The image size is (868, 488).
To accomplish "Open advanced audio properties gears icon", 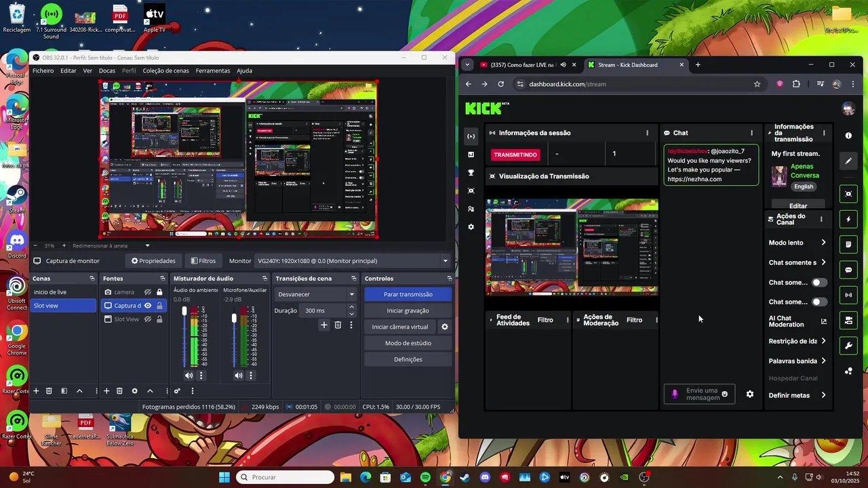I will (x=177, y=391).
